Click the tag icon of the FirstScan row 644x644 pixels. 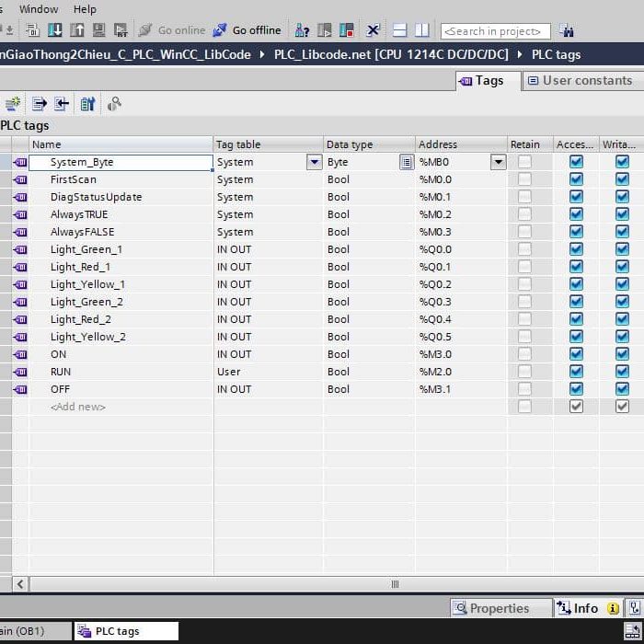(20, 179)
